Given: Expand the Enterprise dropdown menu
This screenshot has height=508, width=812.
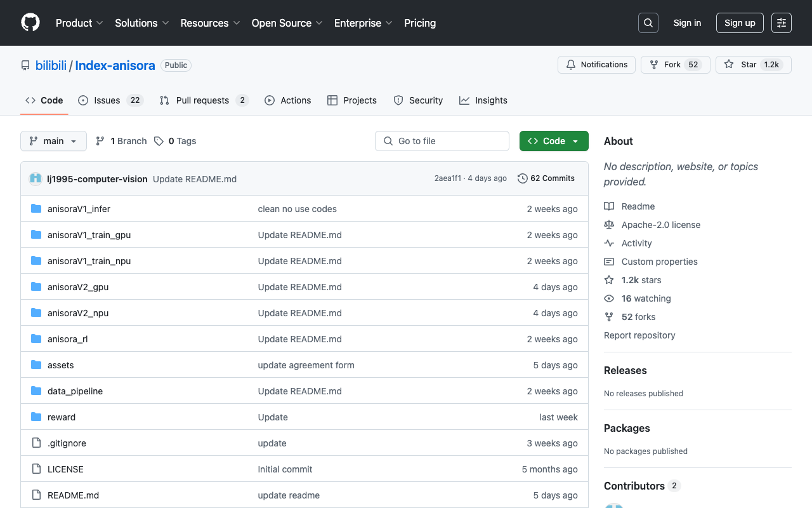Looking at the screenshot, I should [x=363, y=23].
